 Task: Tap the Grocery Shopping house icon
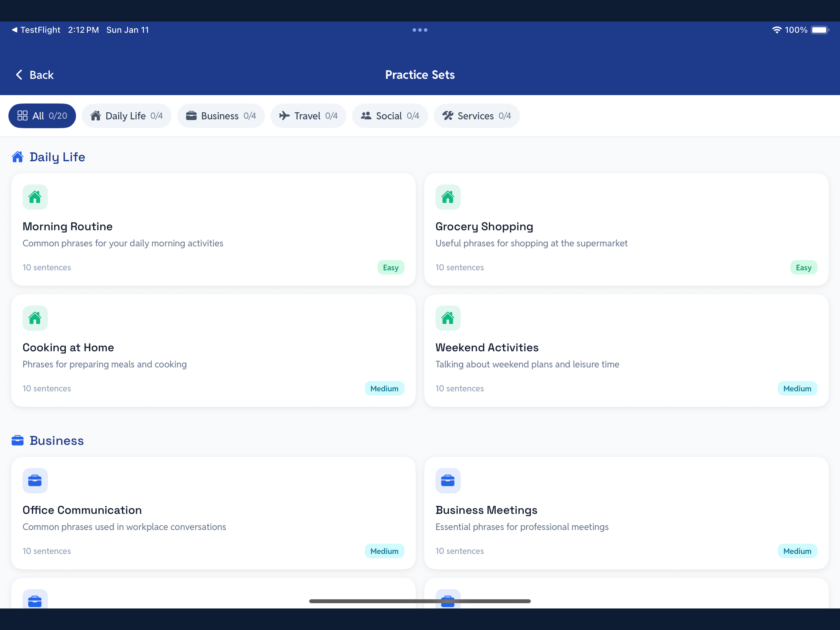tap(448, 197)
